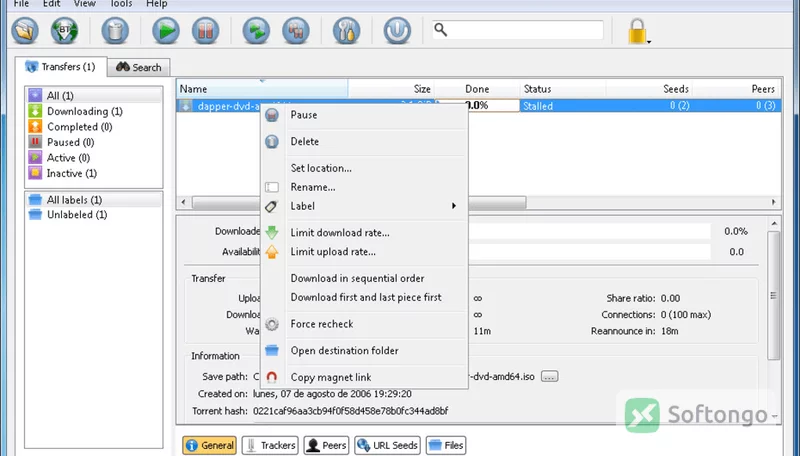The image size is (800, 456).
Task: Switch to the Search tab
Action: (x=139, y=67)
